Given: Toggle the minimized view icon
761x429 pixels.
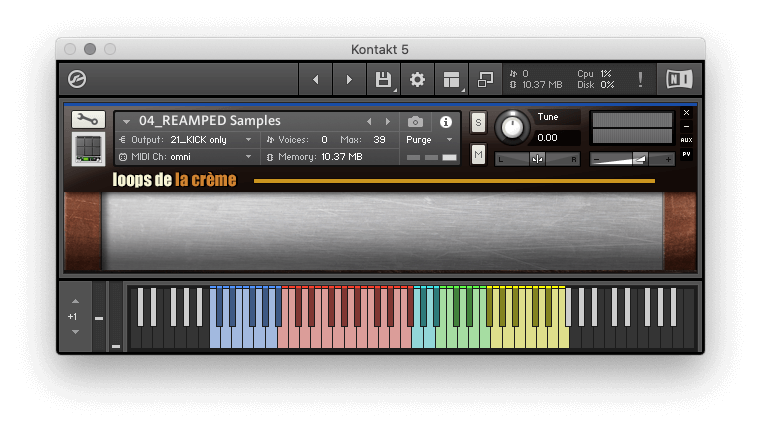Looking at the screenshot, I should [x=485, y=80].
